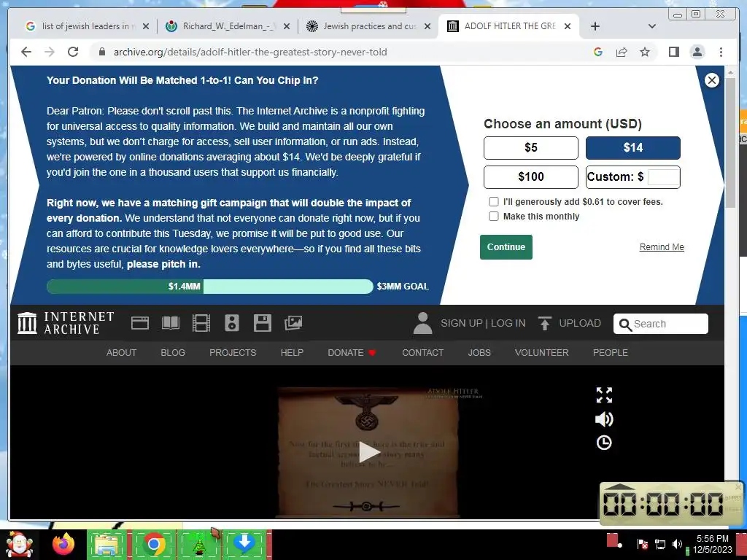Play the Adolf Hitler video

pyautogui.click(x=368, y=452)
